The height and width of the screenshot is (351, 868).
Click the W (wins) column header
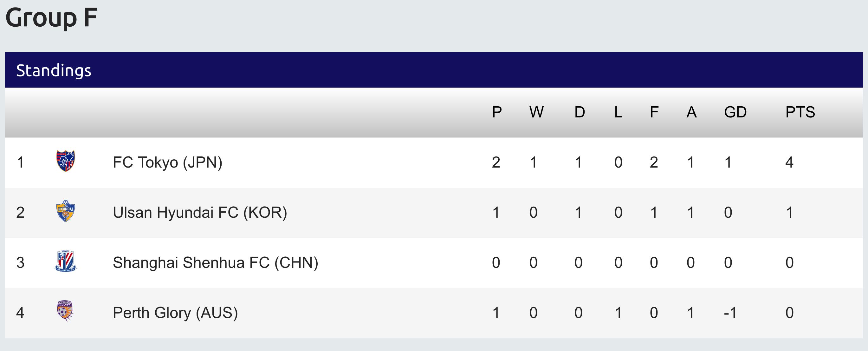[536, 112]
